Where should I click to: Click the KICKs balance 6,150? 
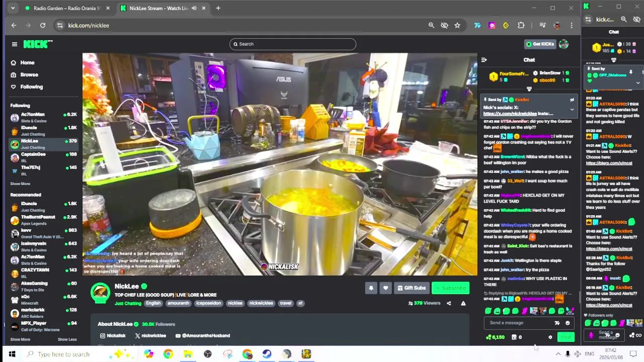pyautogui.click(x=495, y=337)
